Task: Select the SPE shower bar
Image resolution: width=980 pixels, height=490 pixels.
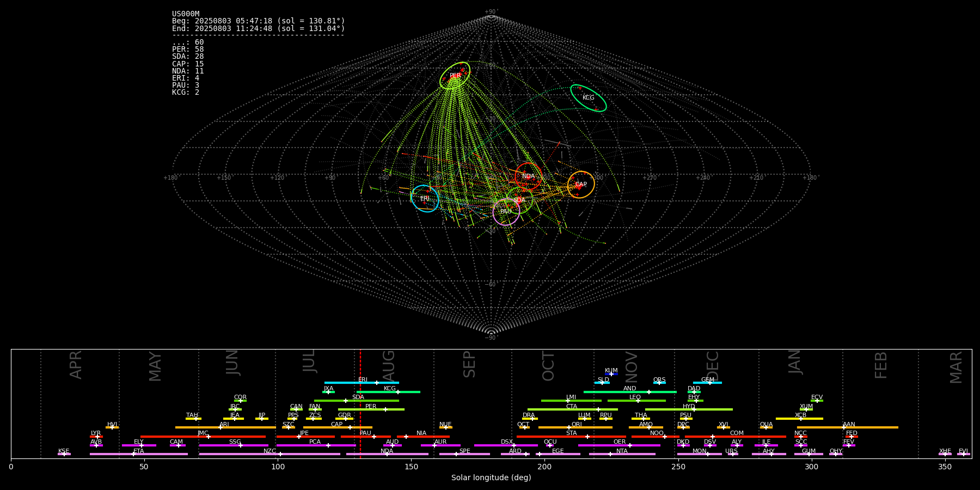Action: coord(464,454)
